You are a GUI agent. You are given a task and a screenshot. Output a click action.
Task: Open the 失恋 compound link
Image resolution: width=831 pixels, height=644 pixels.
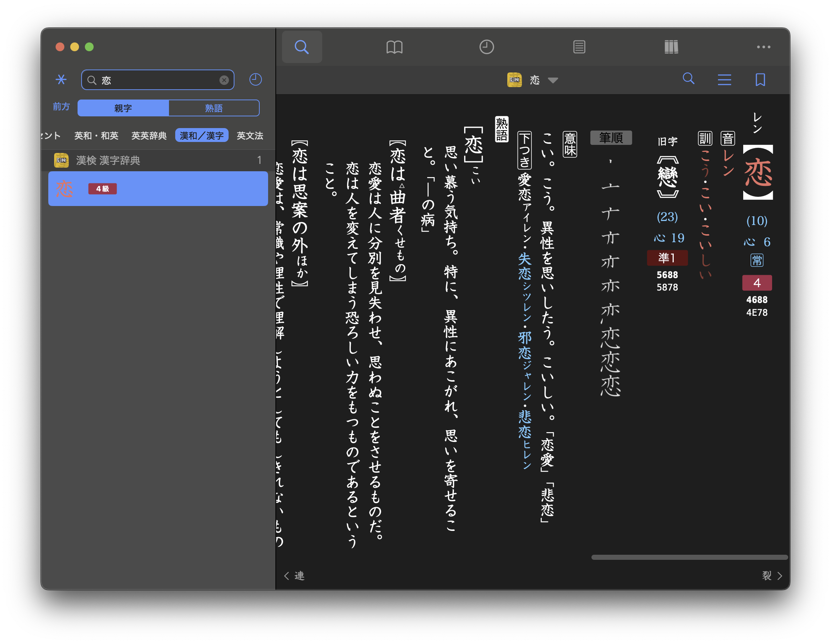tap(524, 266)
